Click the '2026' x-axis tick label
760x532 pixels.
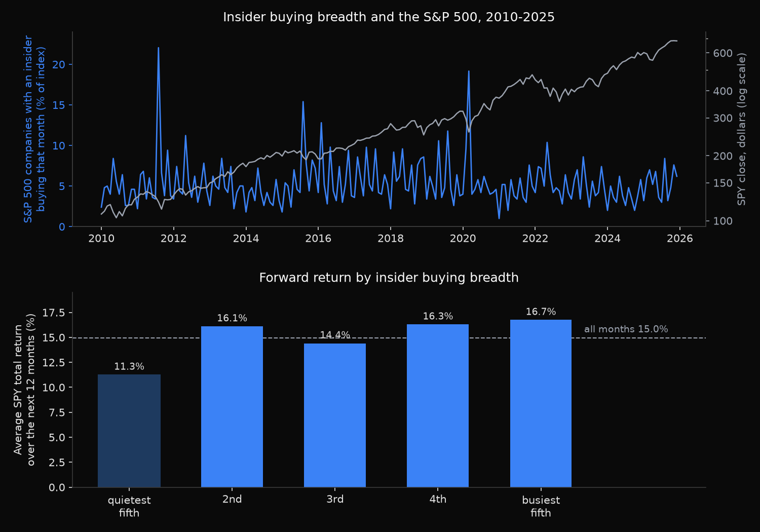tap(679, 239)
